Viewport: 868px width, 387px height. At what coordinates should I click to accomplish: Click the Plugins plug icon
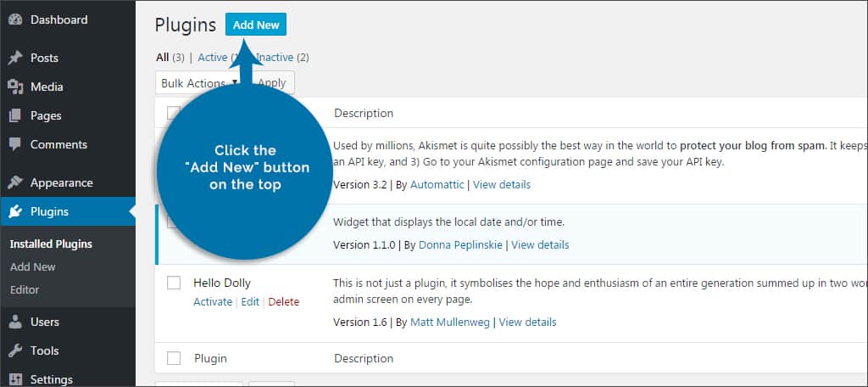15,212
